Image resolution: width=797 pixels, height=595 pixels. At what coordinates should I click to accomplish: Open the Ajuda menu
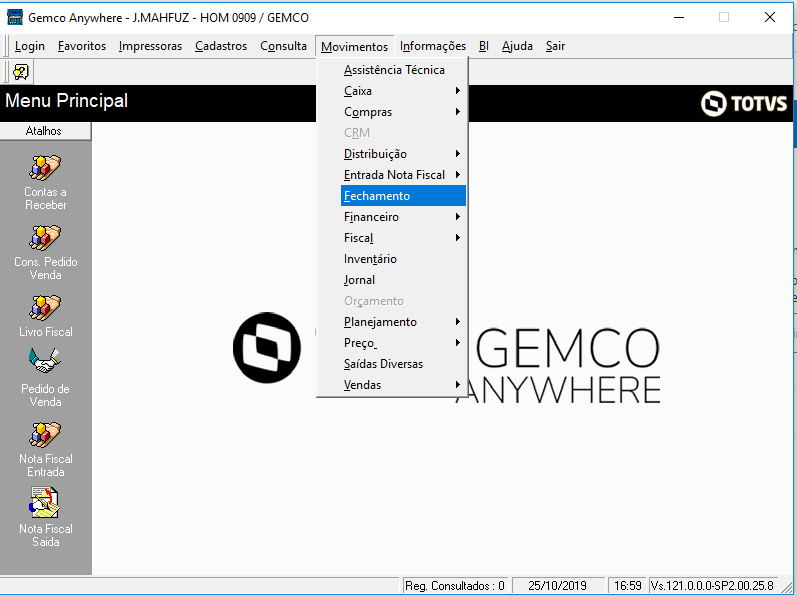[x=517, y=46]
